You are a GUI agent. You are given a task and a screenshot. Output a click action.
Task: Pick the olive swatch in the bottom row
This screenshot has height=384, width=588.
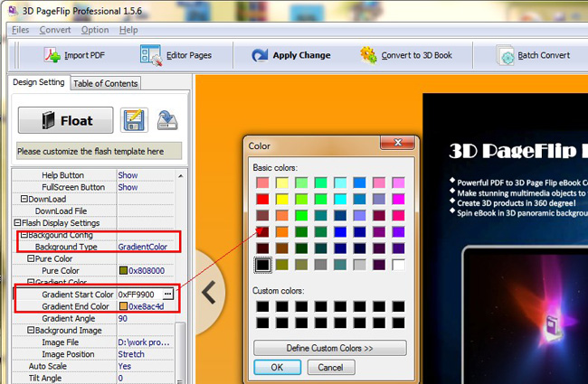tap(282, 265)
